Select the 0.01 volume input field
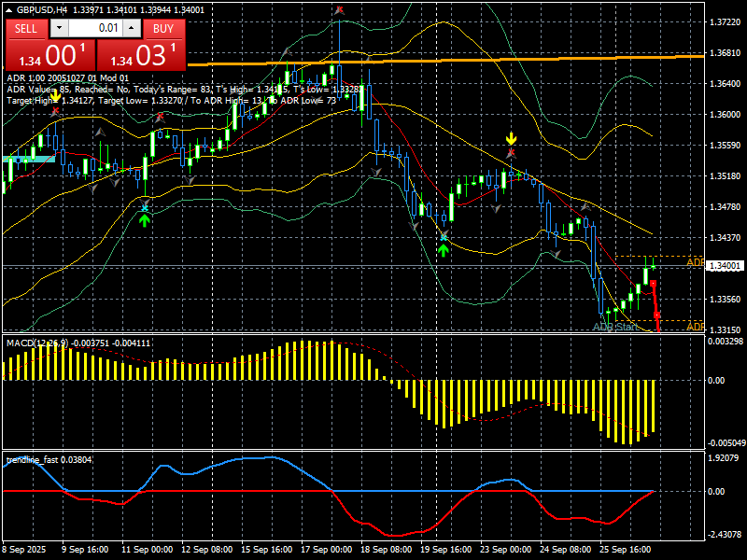 [x=95, y=28]
